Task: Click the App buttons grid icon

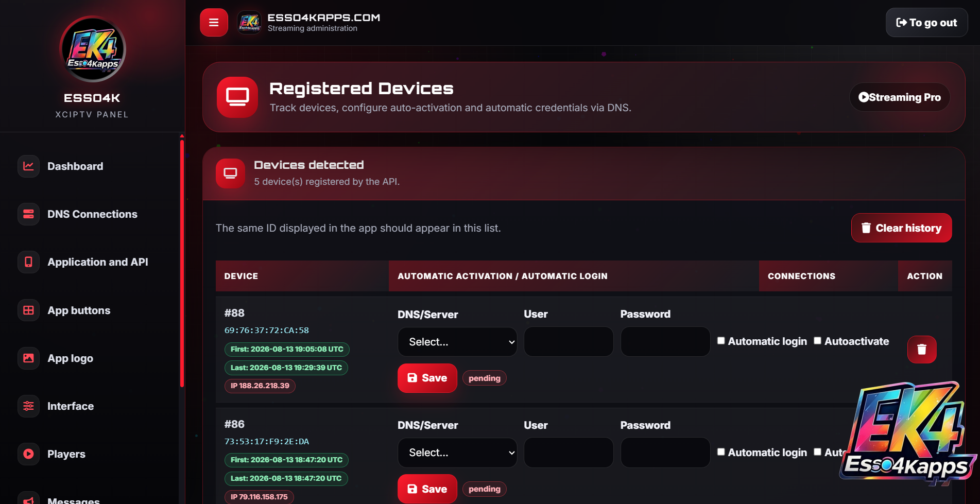Action: click(x=28, y=310)
